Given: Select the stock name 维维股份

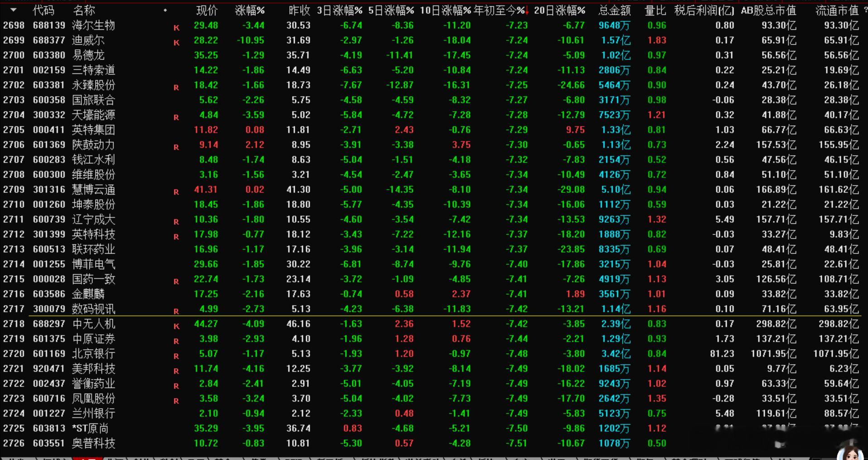Looking at the screenshot, I should (x=94, y=175).
